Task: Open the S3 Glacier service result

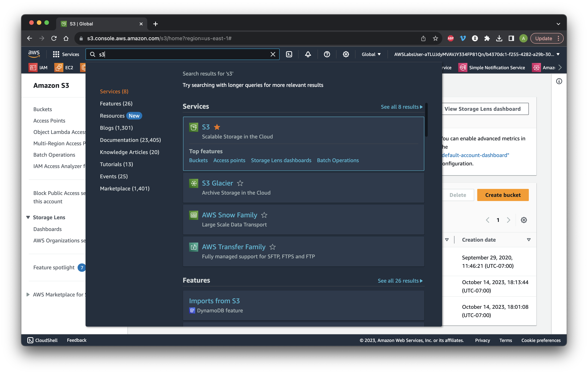Action: point(217,183)
